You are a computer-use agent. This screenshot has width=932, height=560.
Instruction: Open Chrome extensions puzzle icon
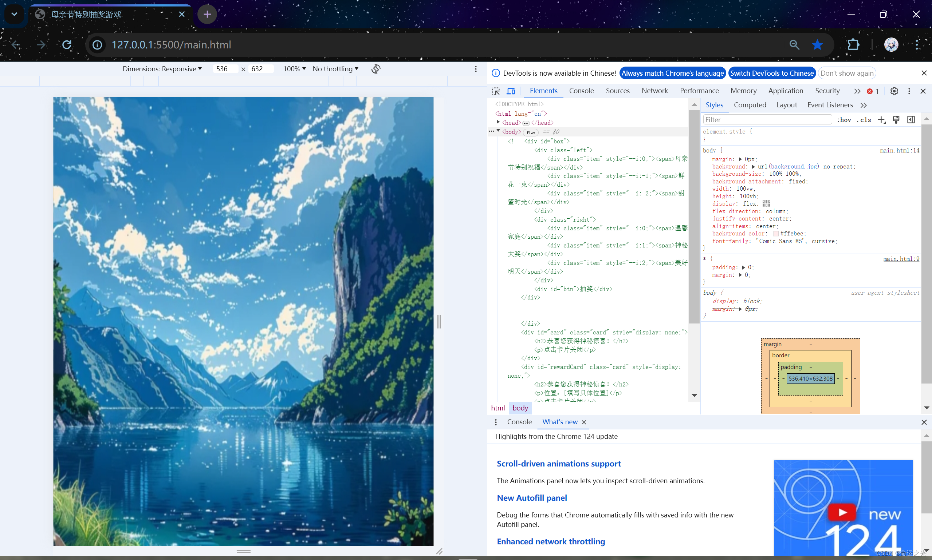[x=853, y=45]
